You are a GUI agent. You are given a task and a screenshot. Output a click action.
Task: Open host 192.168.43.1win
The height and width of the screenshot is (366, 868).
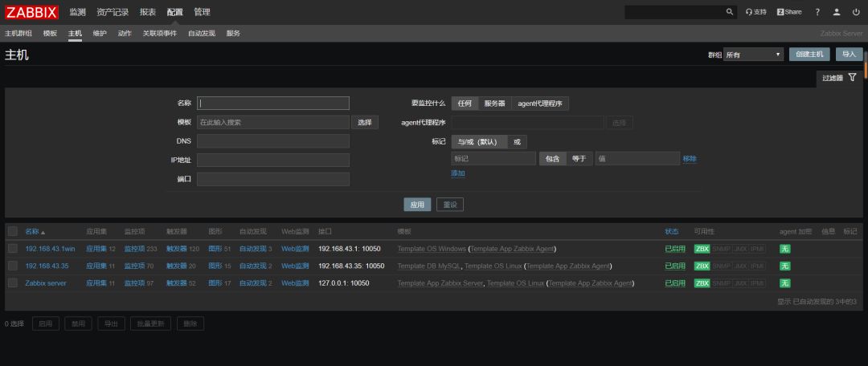(x=50, y=249)
